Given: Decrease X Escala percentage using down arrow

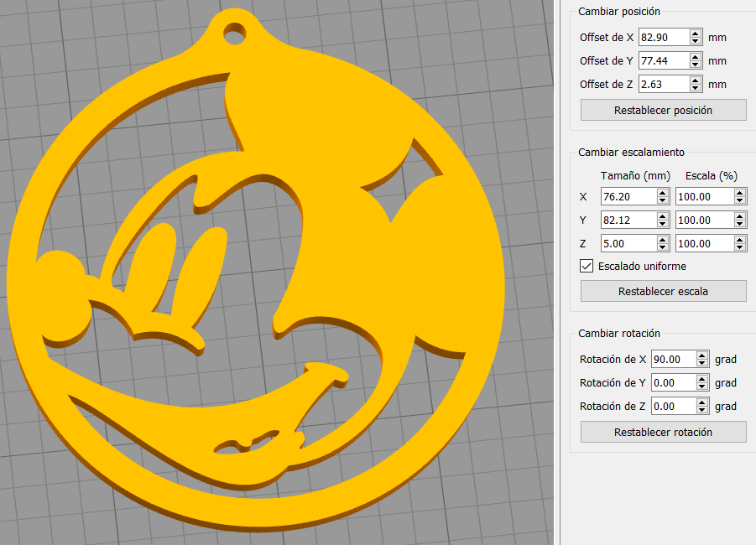Looking at the screenshot, I should tap(739, 200).
